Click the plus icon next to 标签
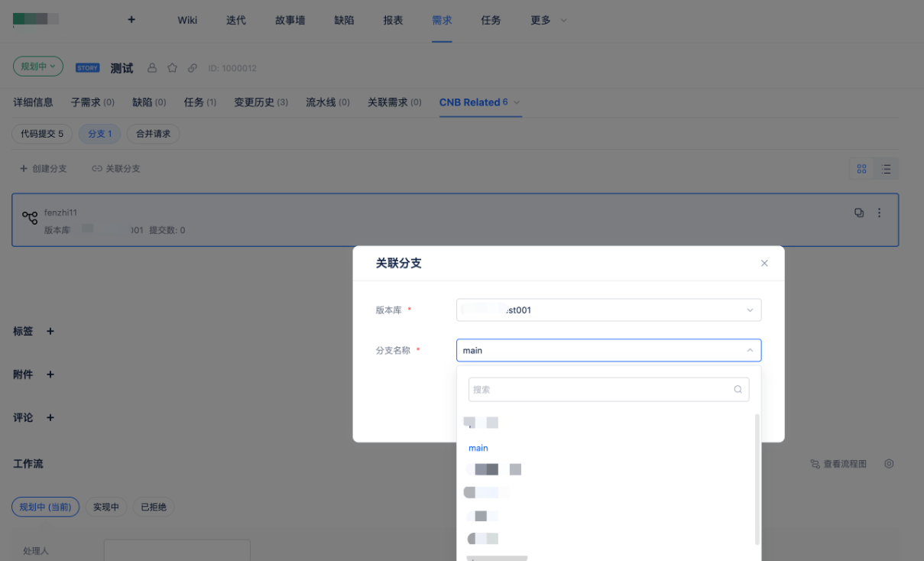The width and height of the screenshot is (924, 561). pyautogui.click(x=50, y=331)
